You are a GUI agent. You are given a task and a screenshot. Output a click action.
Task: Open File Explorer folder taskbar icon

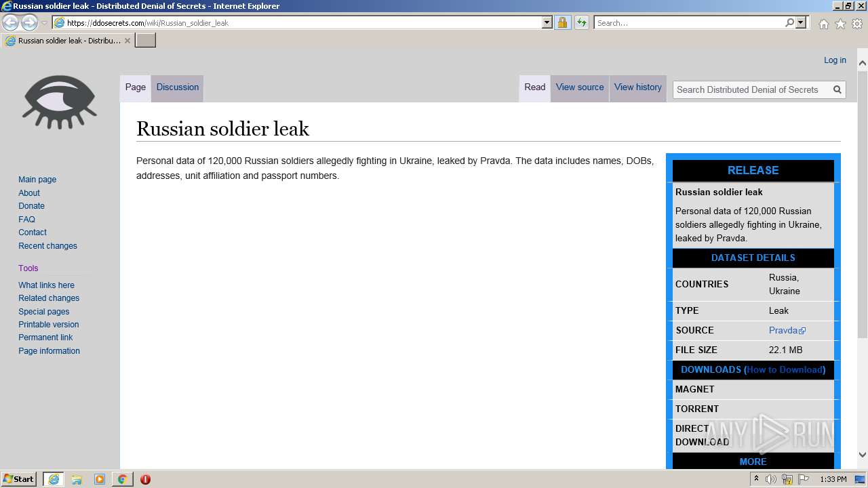click(x=77, y=479)
